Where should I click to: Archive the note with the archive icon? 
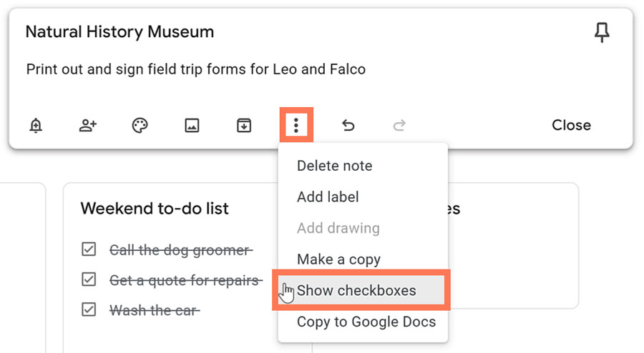click(244, 126)
